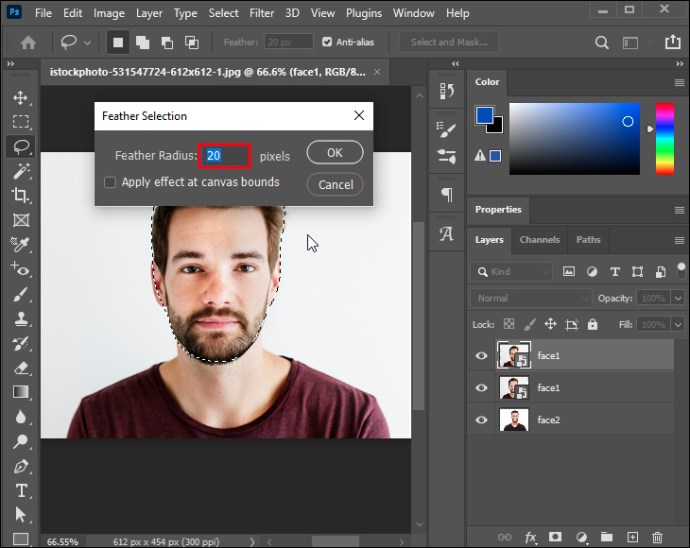Screen dimensions: 690x548
Task: Select the Red Eye tool
Action: click(x=21, y=268)
